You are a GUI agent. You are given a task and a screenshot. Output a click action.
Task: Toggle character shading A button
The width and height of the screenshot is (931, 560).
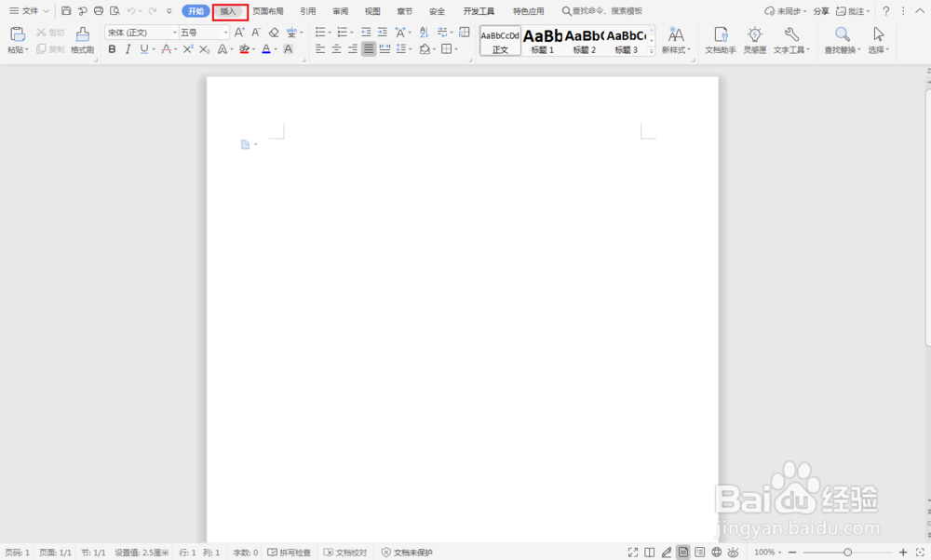click(288, 49)
